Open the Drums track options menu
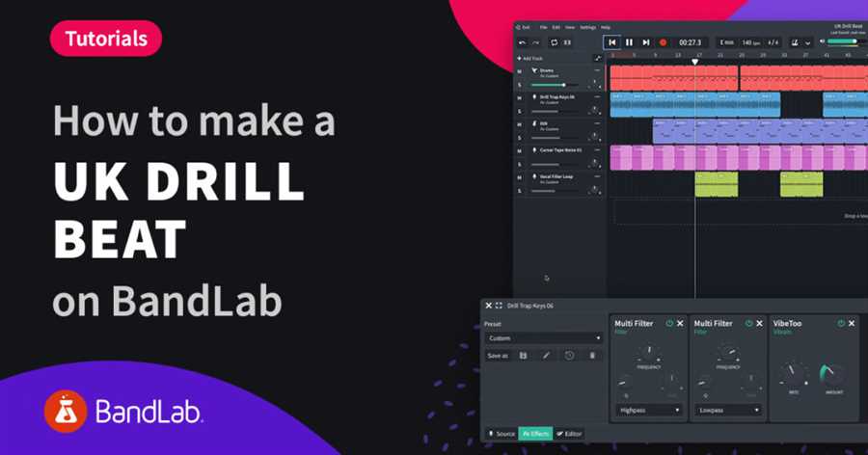The image size is (868, 455). pos(597,70)
